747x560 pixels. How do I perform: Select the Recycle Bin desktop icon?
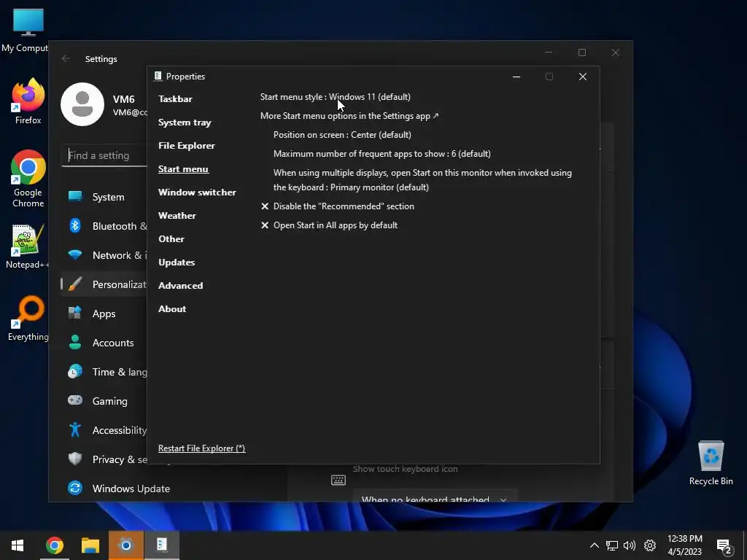(x=711, y=463)
